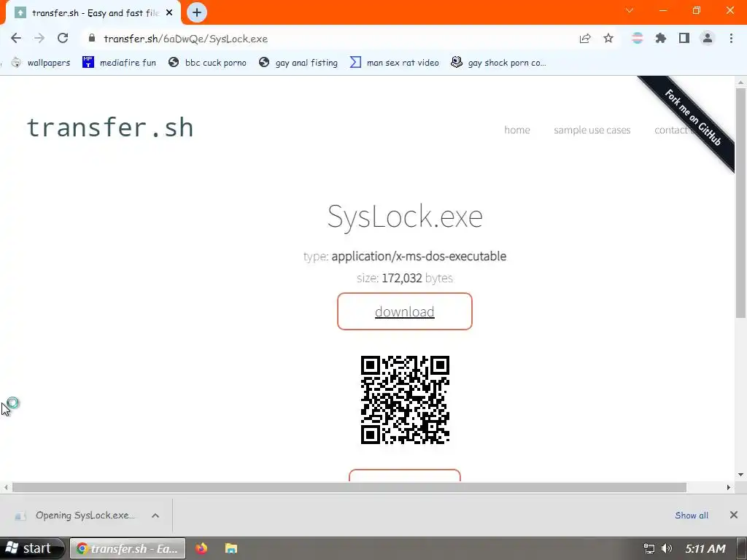The height and width of the screenshot is (560, 747).
Task: Share this page using the share icon
Action: (x=585, y=39)
